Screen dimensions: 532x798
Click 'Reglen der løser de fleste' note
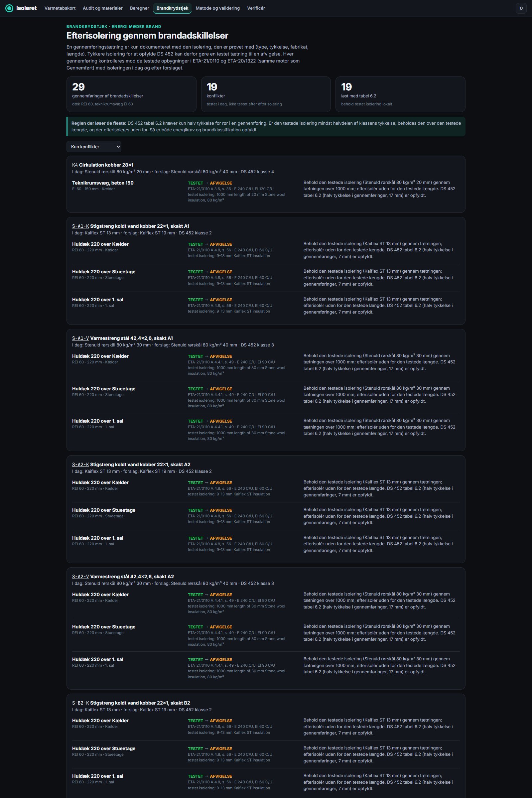click(x=266, y=127)
